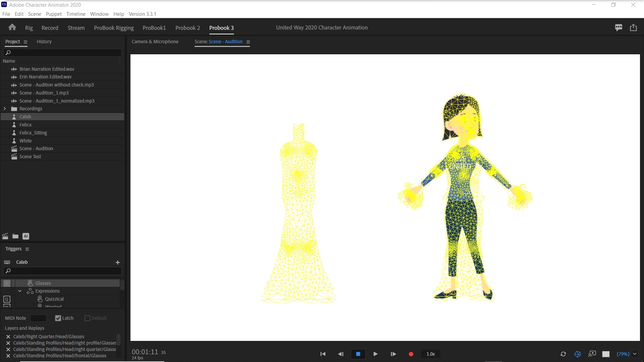Click the new scene clapperboard icon
The width and height of the screenshot is (644, 362).
pyautogui.click(x=5, y=236)
